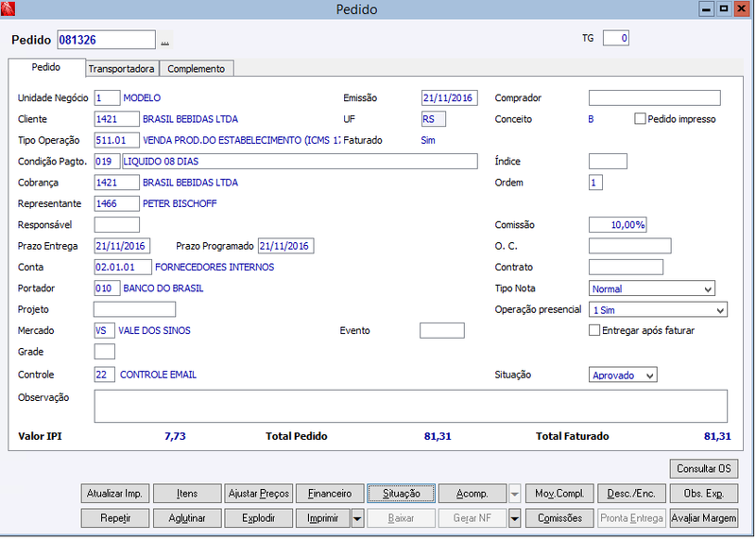The image size is (756, 541).
Task: Switch to the Transportadora tab
Action: pyautogui.click(x=121, y=69)
